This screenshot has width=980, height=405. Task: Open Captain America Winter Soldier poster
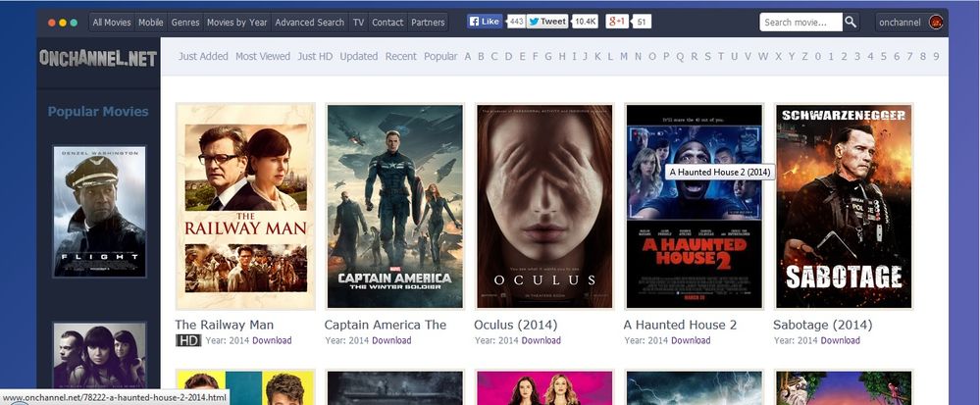[x=395, y=206]
